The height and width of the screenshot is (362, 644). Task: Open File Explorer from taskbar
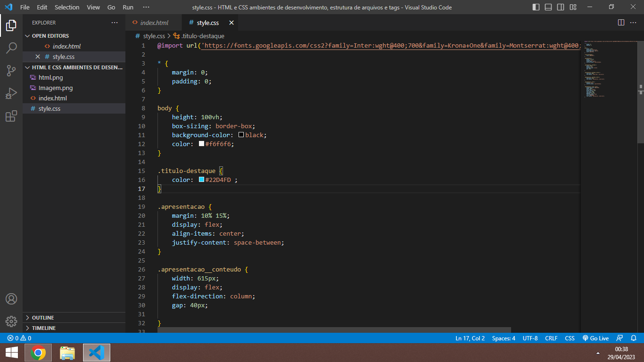(x=67, y=353)
